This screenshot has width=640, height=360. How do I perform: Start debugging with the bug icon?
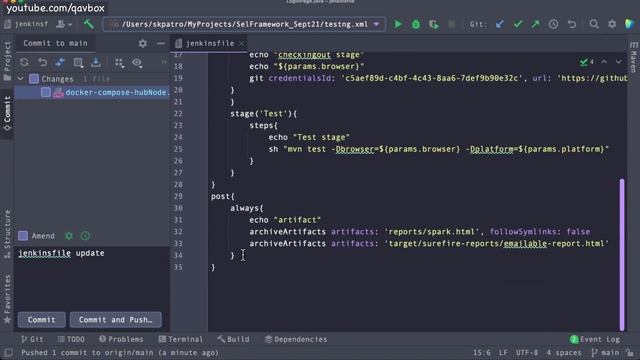[416, 24]
